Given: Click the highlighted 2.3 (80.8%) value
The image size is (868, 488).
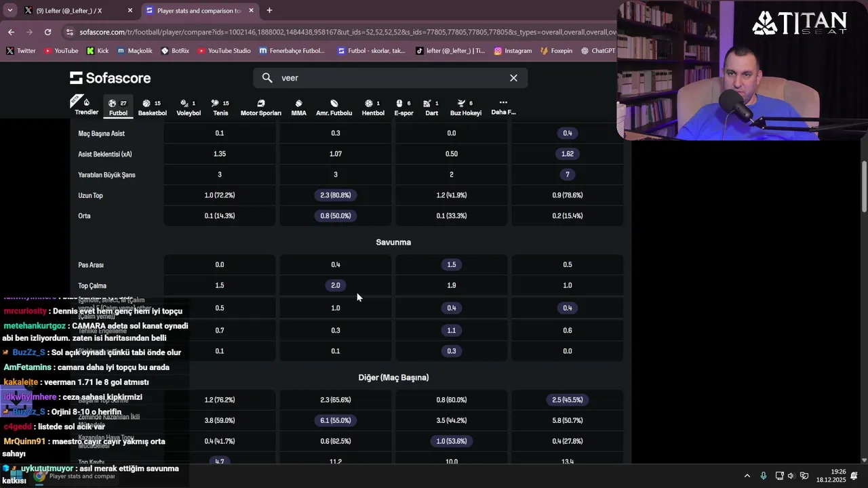Looking at the screenshot, I should point(336,195).
